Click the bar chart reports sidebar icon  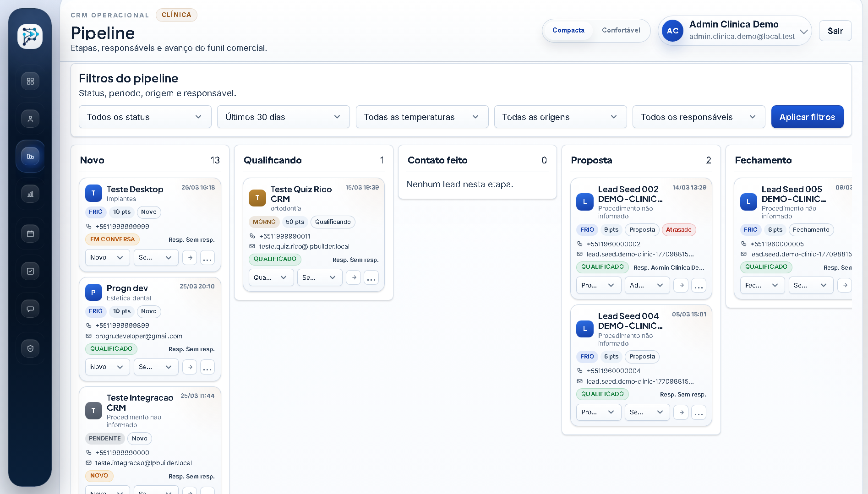coord(30,194)
